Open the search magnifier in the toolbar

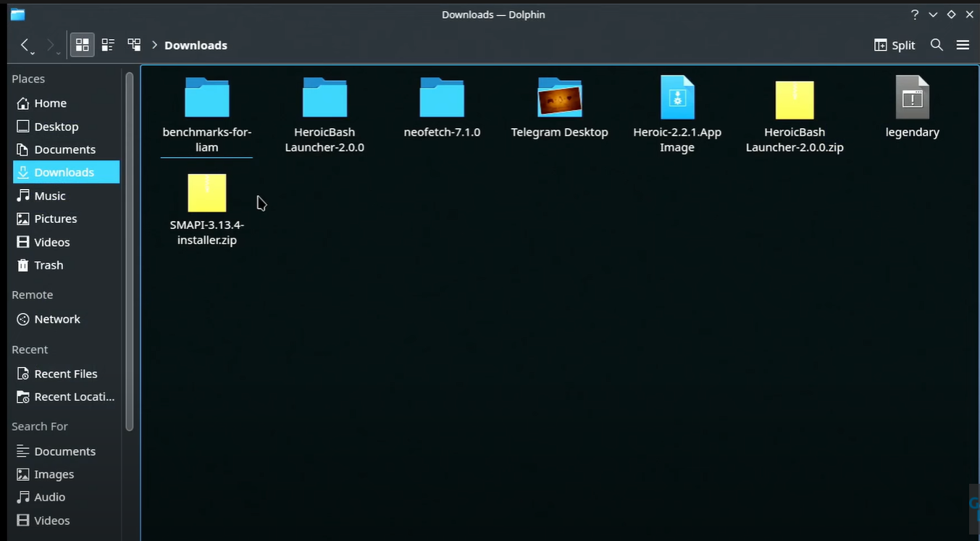(x=937, y=45)
